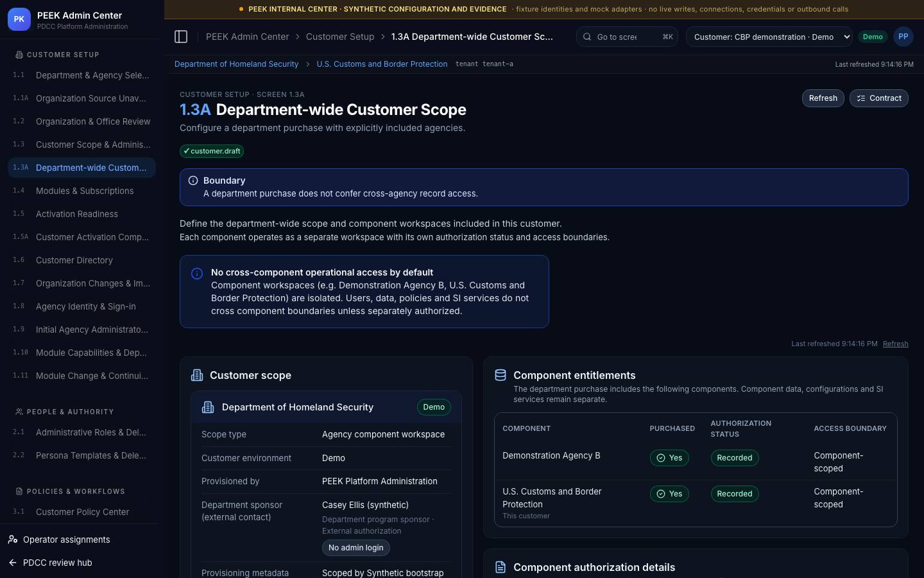Open the Customer: CBP demonstration dropdown

pos(769,37)
